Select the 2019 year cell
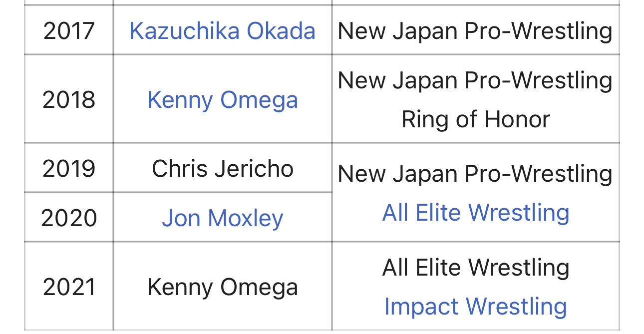This screenshot has width=644, height=334. (x=69, y=168)
